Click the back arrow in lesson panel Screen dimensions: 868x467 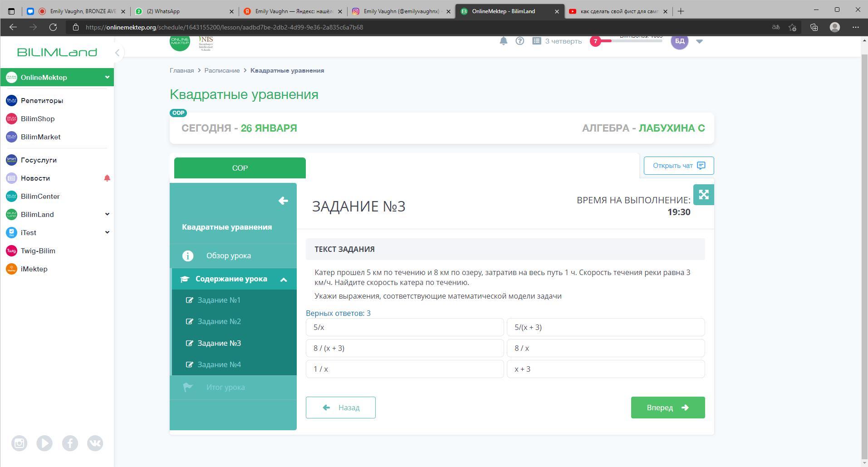tap(283, 201)
